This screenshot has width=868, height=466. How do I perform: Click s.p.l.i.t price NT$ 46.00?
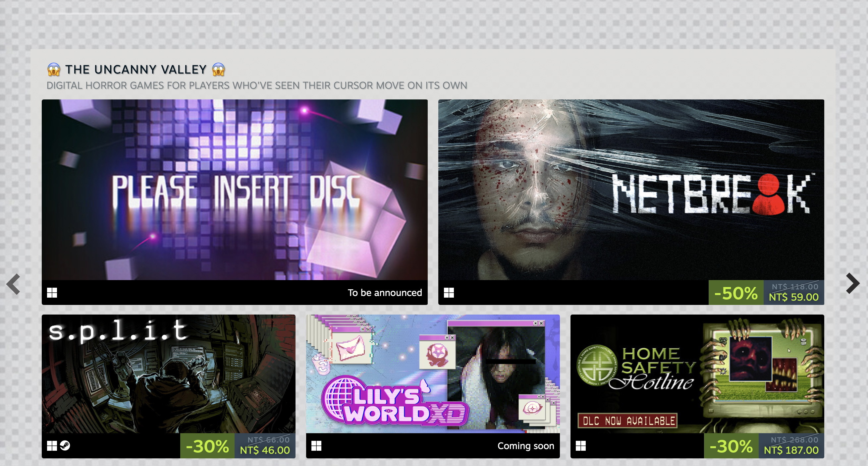[265, 450]
